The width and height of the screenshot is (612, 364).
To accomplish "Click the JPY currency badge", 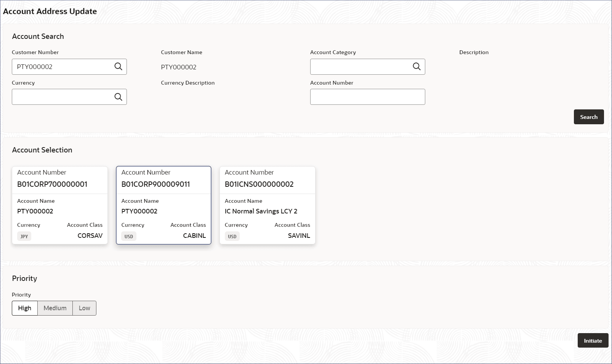I will (24, 236).
